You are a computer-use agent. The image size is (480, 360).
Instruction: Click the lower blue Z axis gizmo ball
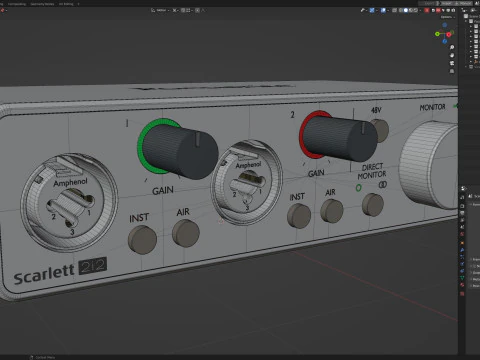tap(445, 41)
